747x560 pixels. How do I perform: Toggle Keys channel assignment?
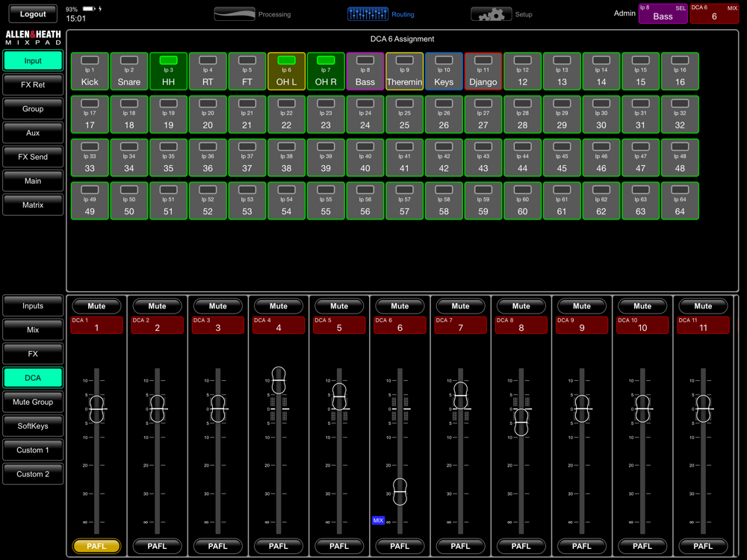[444, 72]
